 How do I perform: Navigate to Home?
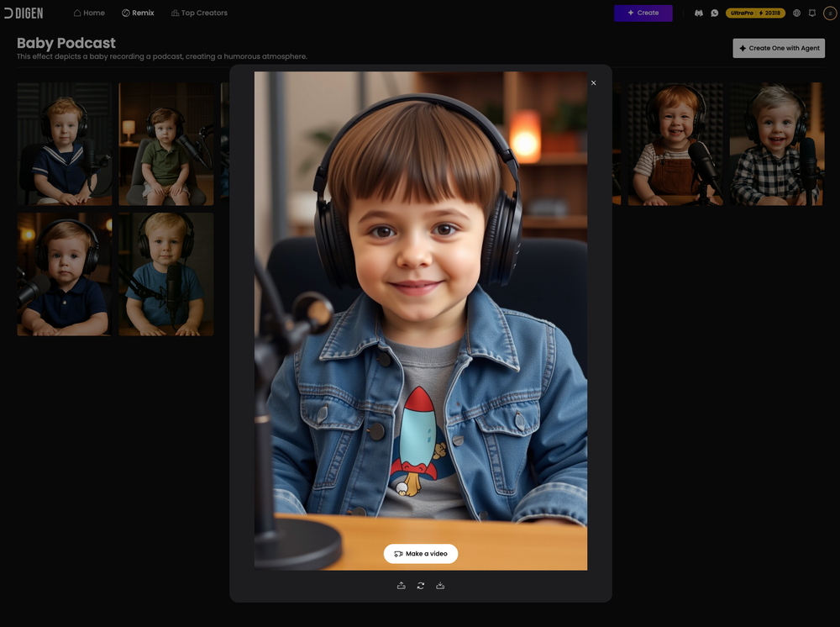tap(89, 13)
